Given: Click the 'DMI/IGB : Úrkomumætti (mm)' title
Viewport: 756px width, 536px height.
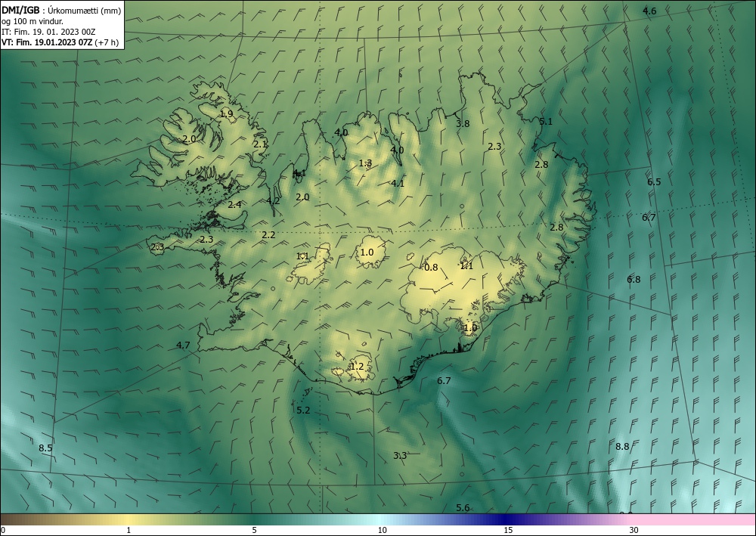Looking at the screenshot, I should 61,11.
